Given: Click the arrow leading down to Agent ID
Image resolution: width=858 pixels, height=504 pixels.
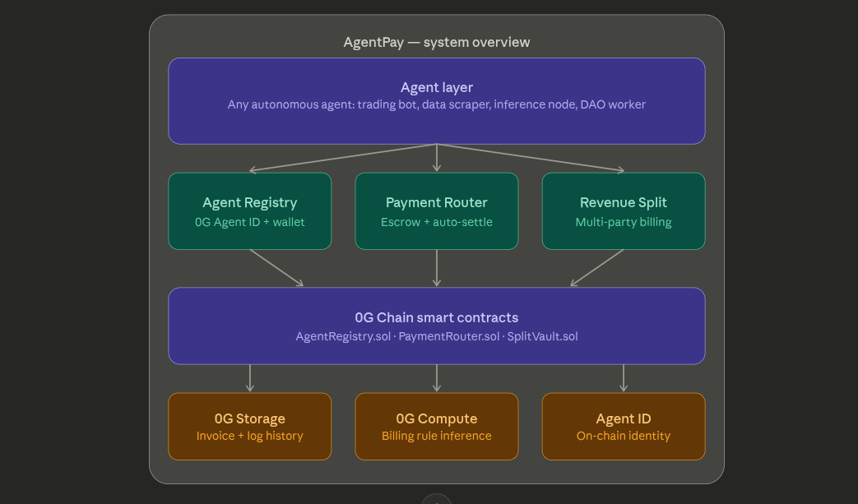Looking at the screenshot, I should tap(624, 378).
